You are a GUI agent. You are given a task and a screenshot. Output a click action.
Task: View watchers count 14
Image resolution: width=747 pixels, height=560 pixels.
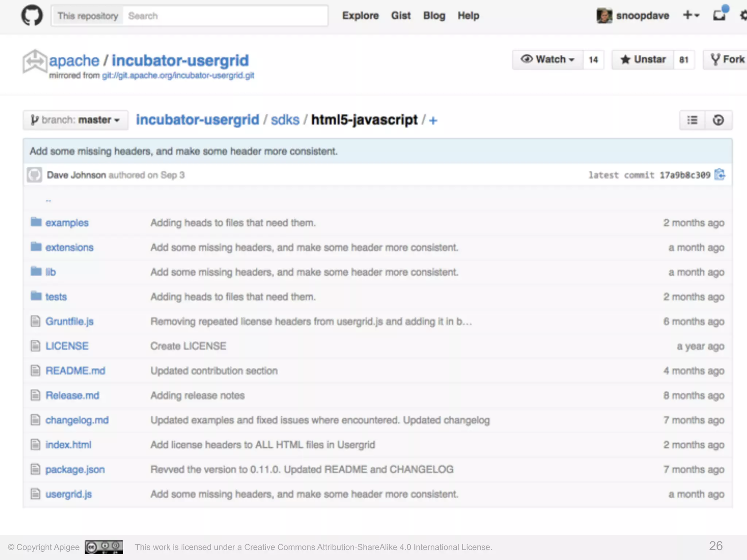(x=593, y=59)
